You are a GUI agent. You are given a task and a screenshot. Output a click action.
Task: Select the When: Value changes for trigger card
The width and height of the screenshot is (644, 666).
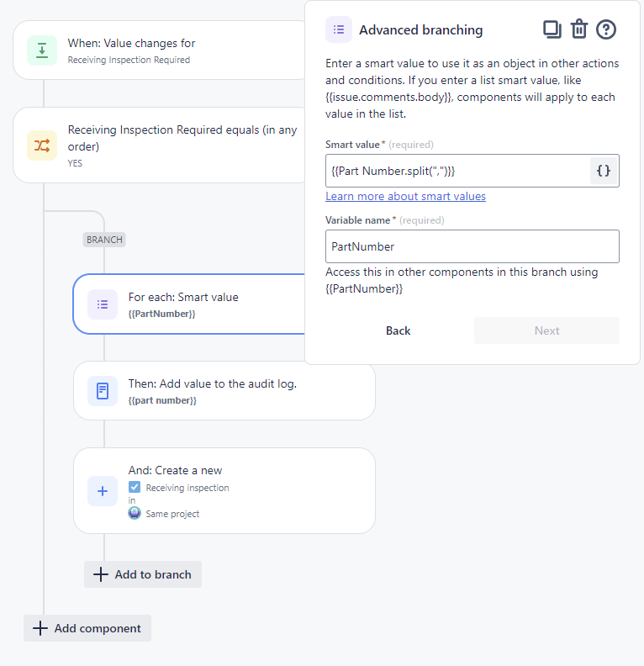[x=160, y=50]
